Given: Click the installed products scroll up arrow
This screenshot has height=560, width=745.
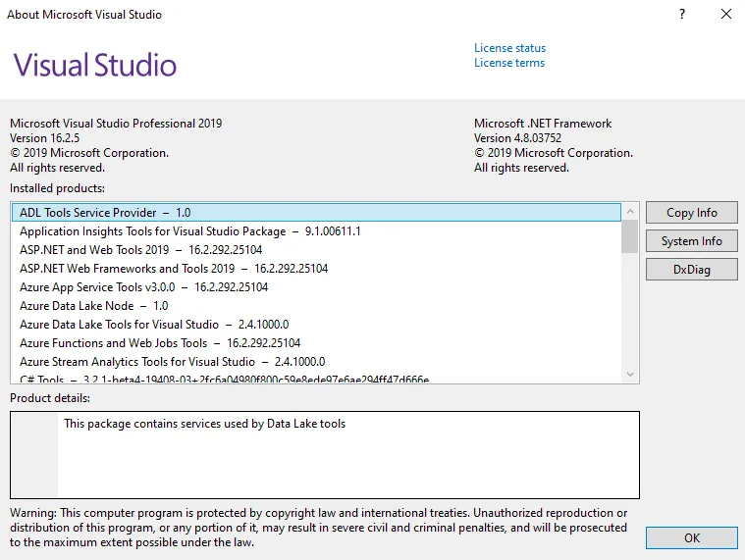Looking at the screenshot, I should click(x=630, y=212).
